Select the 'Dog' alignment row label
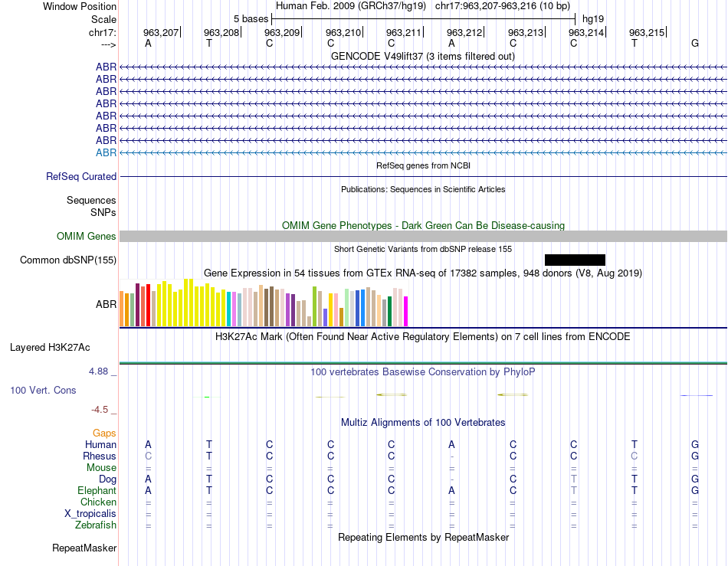 click(x=107, y=479)
